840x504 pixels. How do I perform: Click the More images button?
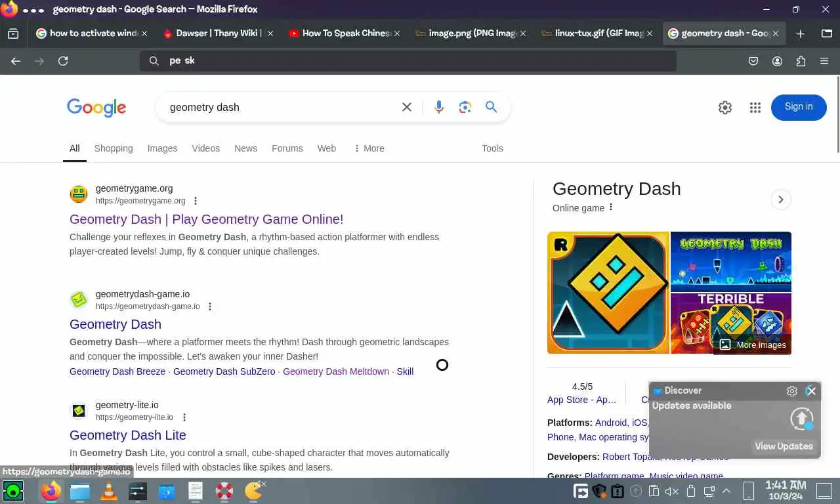752,345
